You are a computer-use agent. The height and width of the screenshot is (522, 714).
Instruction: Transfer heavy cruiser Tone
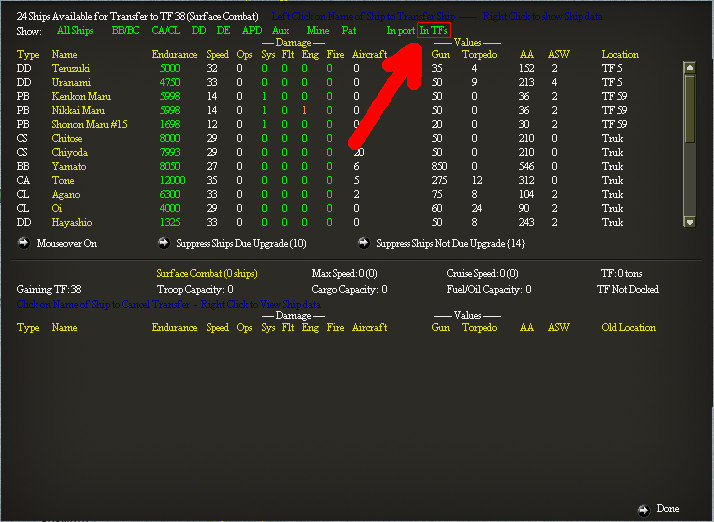click(63, 180)
